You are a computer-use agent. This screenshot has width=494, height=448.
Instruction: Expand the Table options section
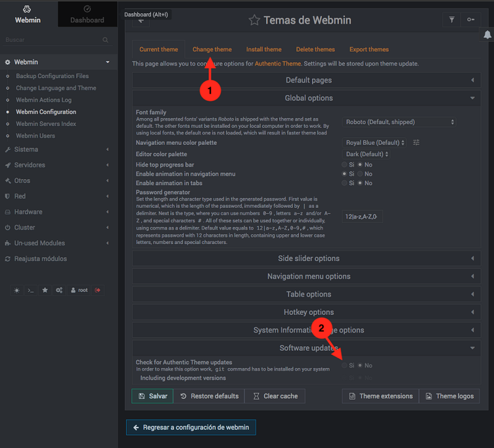(x=306, y=295)
